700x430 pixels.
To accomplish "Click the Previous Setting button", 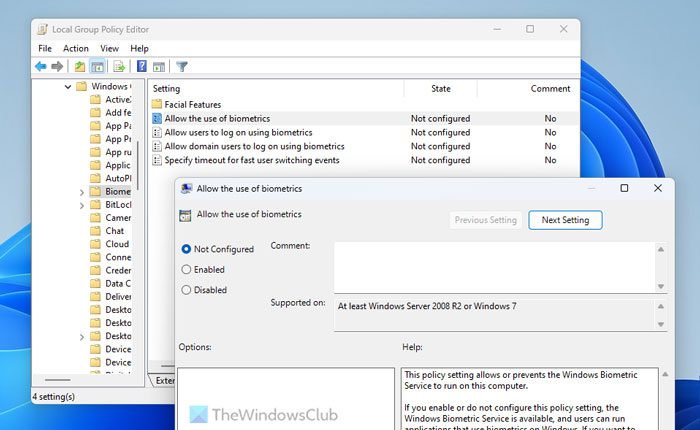I will (485, 220).
